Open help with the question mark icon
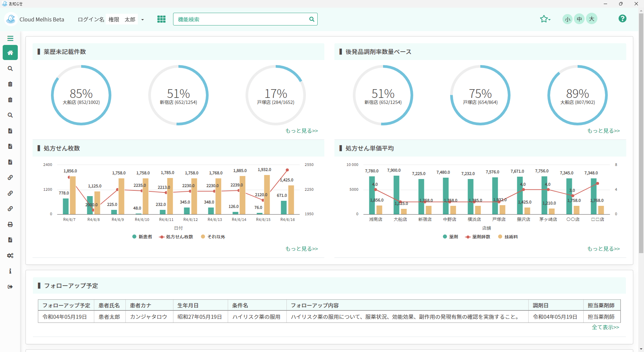This screenshot has height=352, width=644. point(622,19)
